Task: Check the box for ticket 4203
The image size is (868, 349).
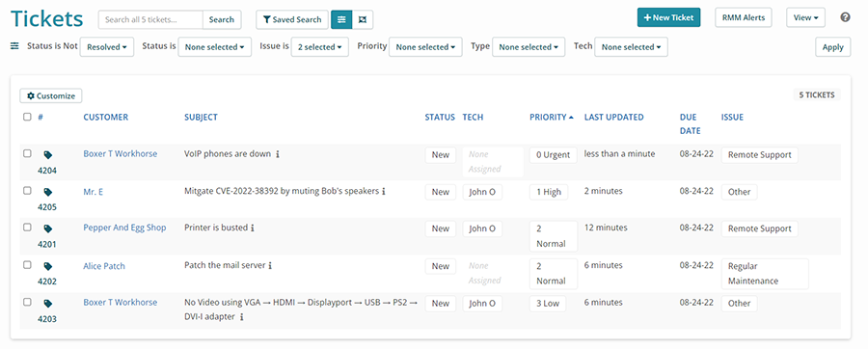Action: 27,302
